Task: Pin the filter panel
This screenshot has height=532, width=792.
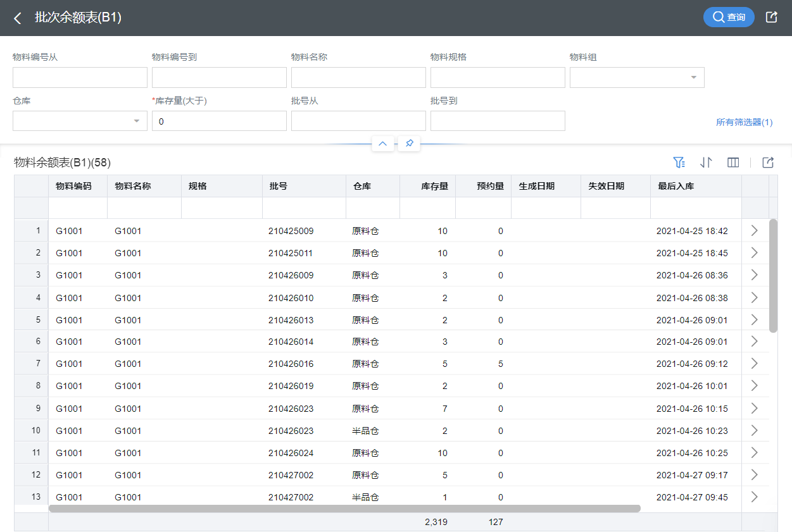Action: [x=409, y=144]
